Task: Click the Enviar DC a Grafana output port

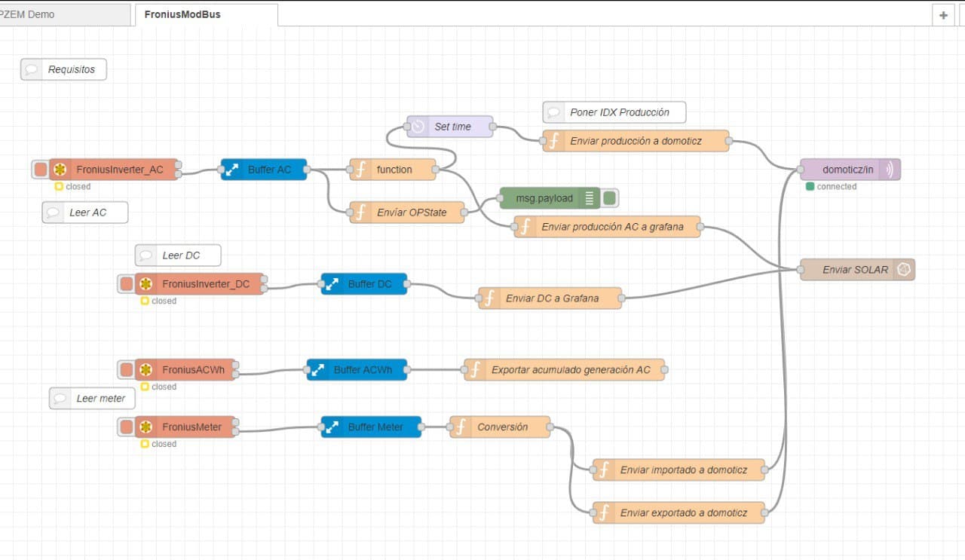Action: [621, 298]
